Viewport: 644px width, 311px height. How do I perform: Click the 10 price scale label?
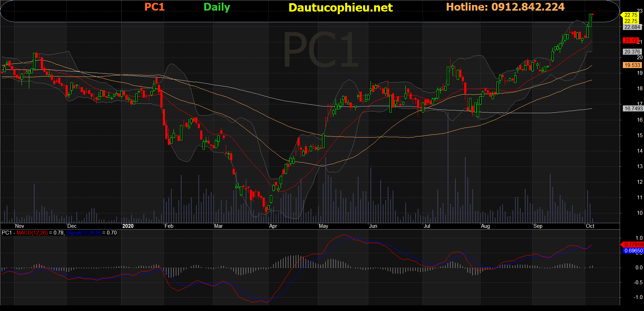pyautogui.click(x=640, y=213)
